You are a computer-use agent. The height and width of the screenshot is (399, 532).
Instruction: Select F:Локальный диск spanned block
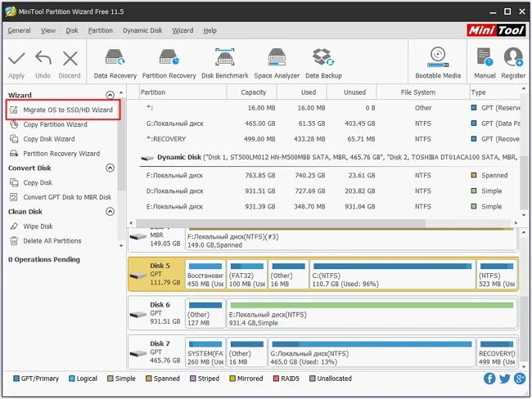351,239
